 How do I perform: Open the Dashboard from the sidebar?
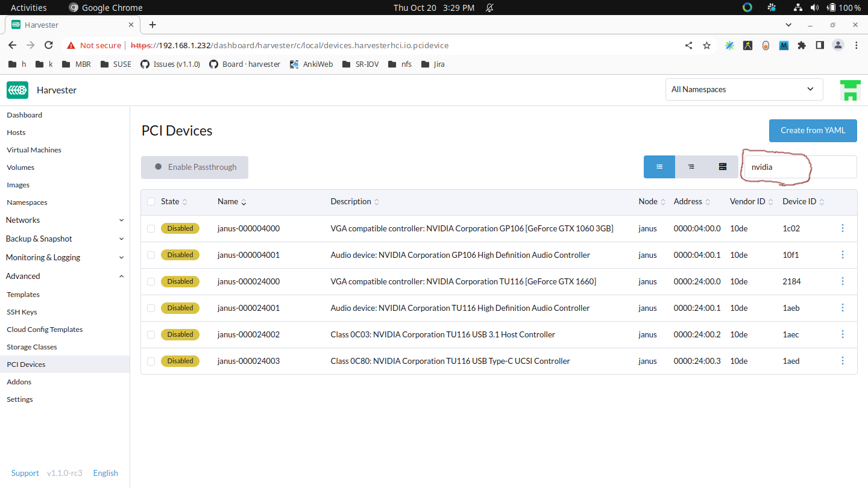24,114
